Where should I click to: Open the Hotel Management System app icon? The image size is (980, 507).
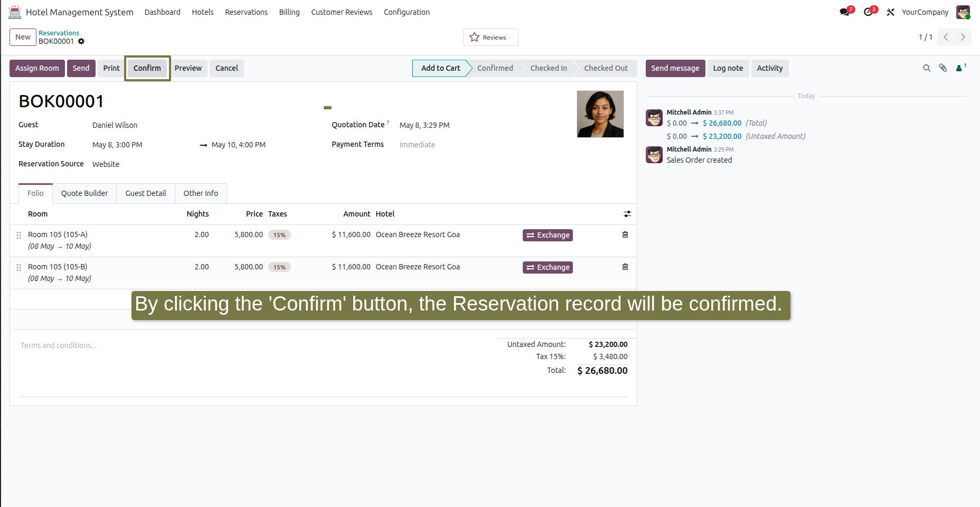pyautogui.click(x=15, y=12)
